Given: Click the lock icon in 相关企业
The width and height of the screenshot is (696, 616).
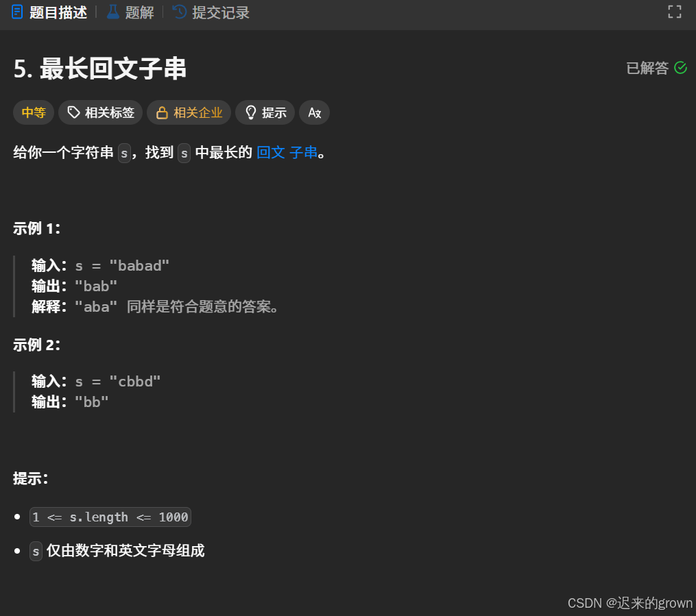Looking at the screenshot, I should 162,112.
